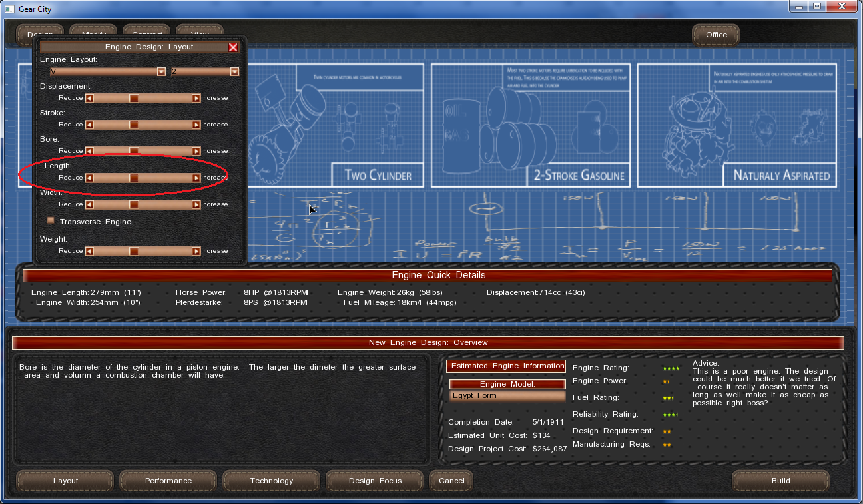The height and width of the screenshot is (504, 863).
Task: Switch to the Performance tab
Action: coord(168,481)
